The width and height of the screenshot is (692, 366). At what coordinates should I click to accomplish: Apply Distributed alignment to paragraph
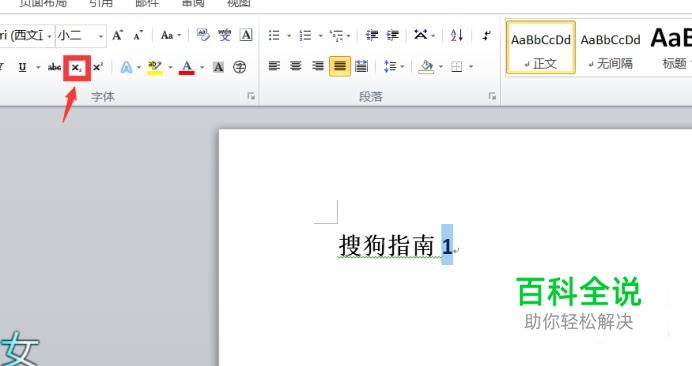point(361,67)
